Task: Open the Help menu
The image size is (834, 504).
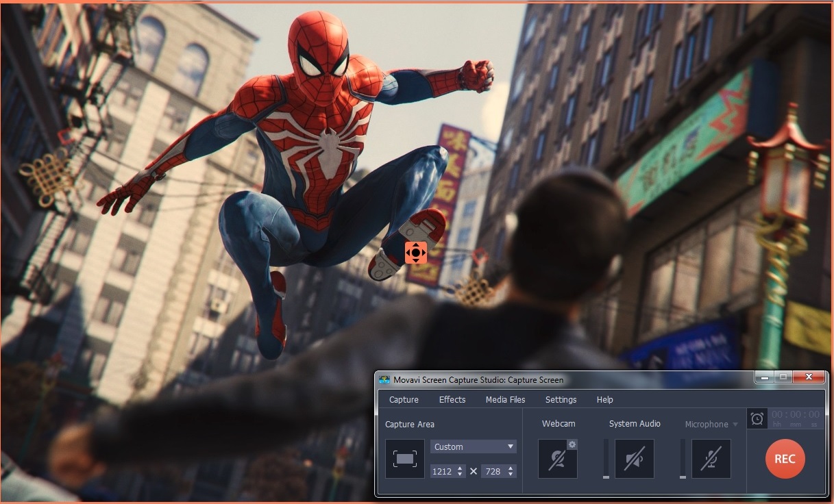Action: [605, 399]
